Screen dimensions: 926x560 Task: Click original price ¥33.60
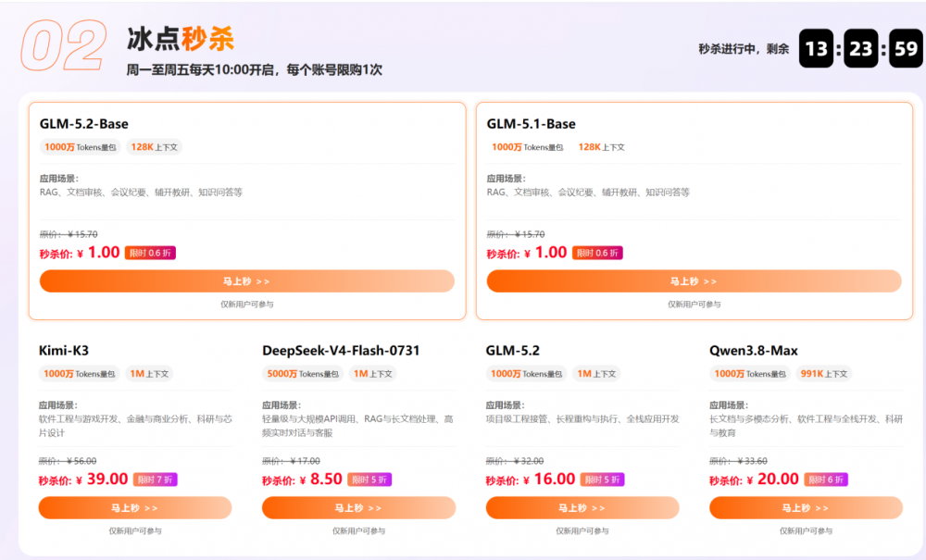pos(738,461)
